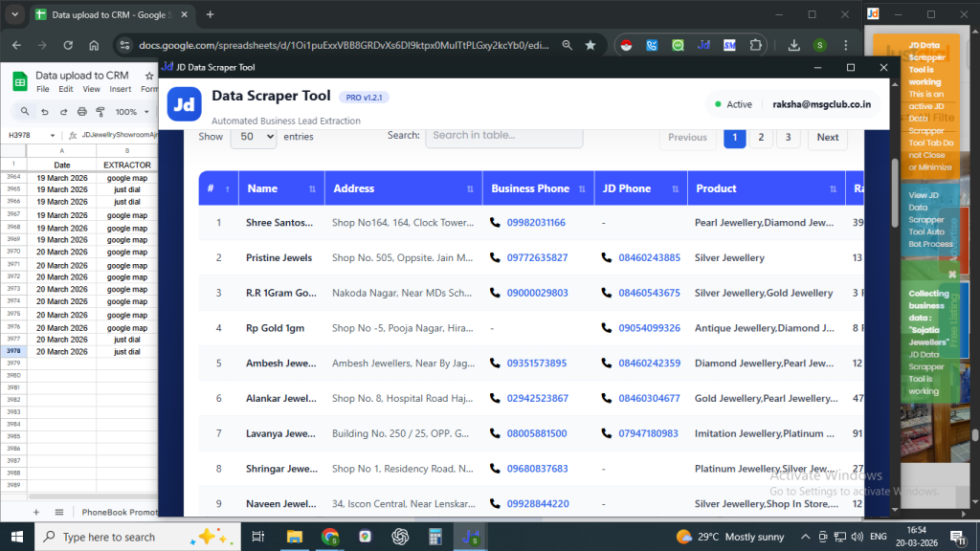Open the File menu in Google Sheets
This screenshot has width=980, height=551.
point(43,89)
